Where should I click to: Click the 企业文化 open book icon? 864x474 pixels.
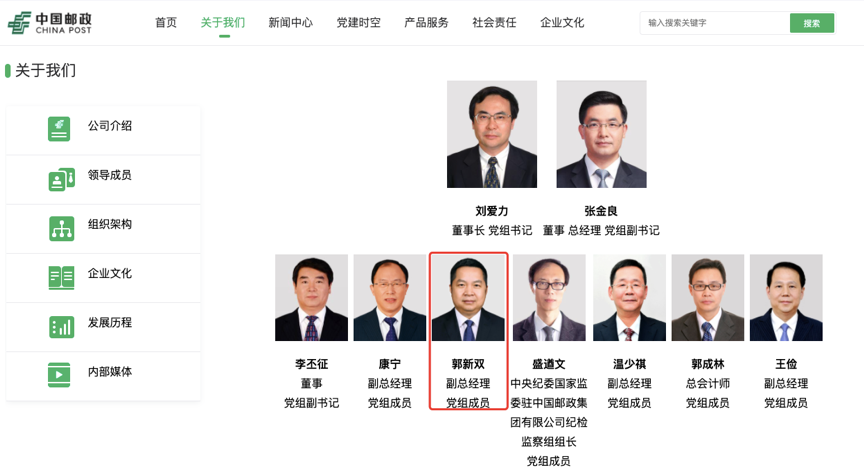61,277
